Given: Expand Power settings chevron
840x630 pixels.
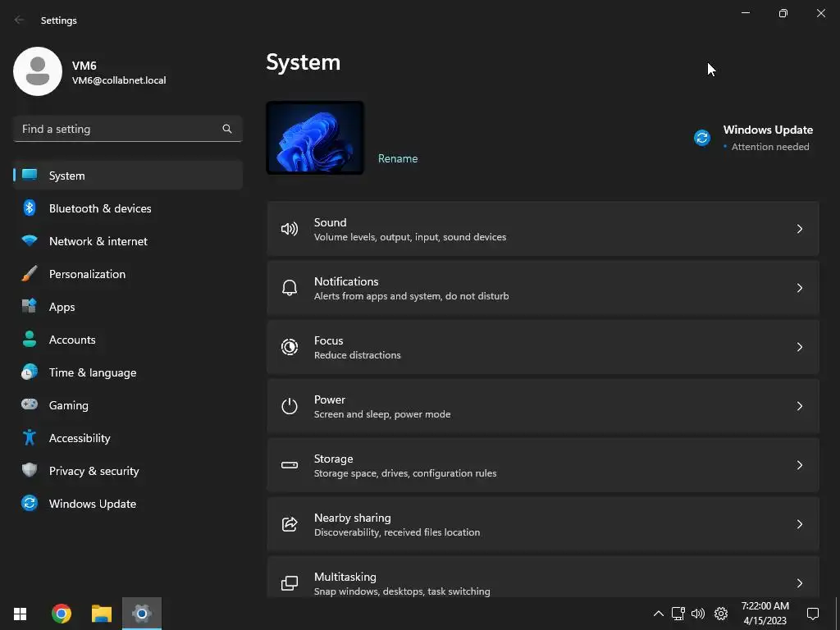Looking at the screenshot, I should 799,406.
